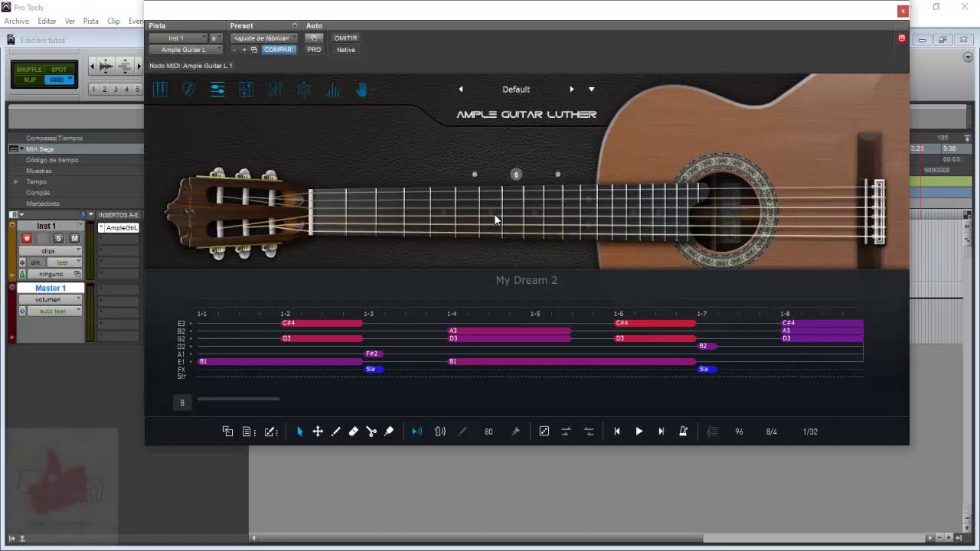980x551 pixels.
Task: Click the second swap arrows icon
Action: point(589,432)
